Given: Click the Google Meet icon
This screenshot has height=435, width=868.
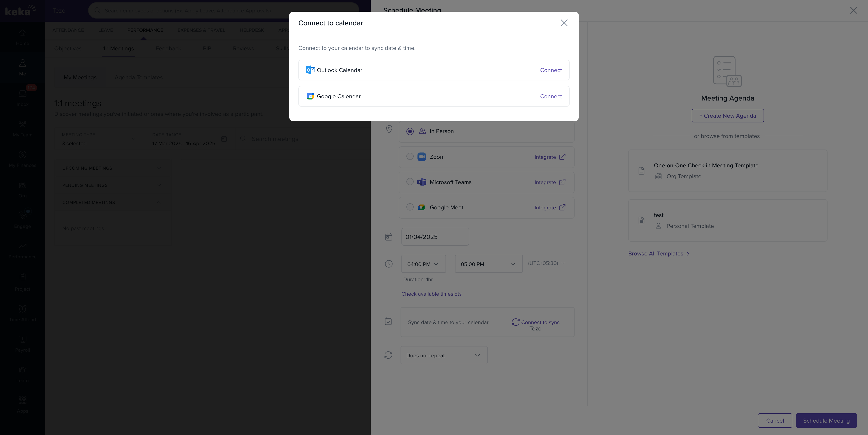Looking at the screenshot, I should (422, 207).
